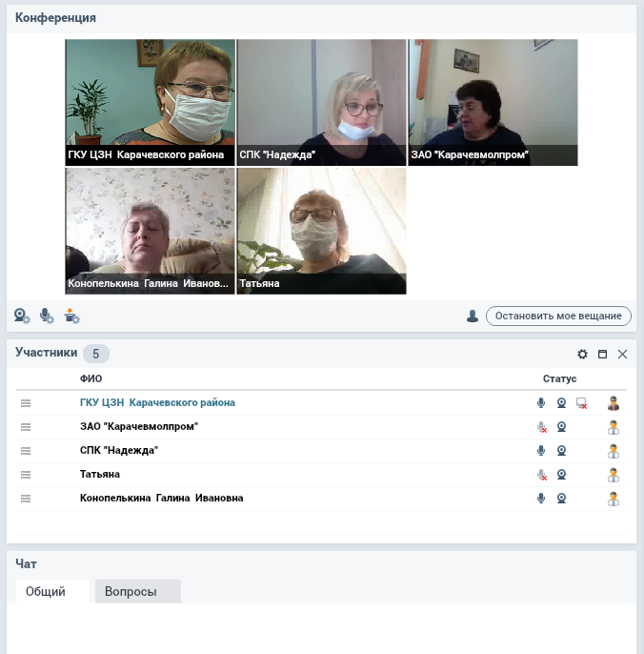Toggle microphone of Конопелькина Галина Ивановна

pos(541,499)
